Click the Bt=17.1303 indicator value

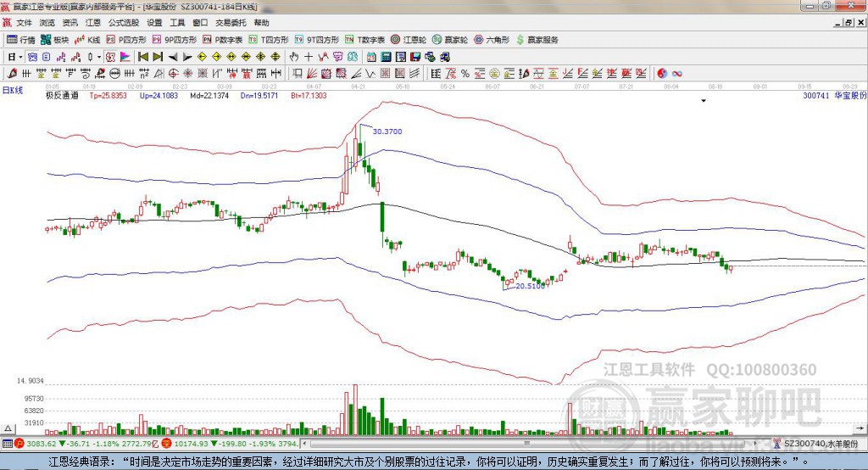coord(309,95)
